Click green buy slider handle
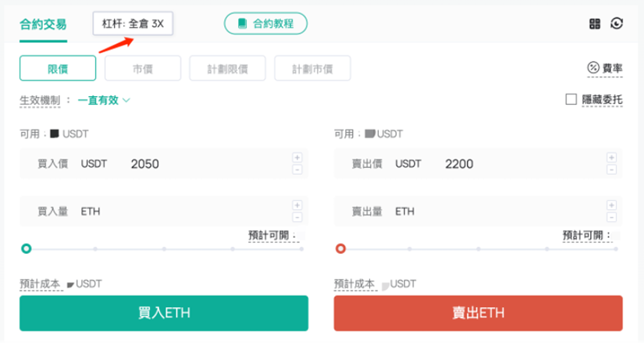The image size is (644, 343). 27,248
